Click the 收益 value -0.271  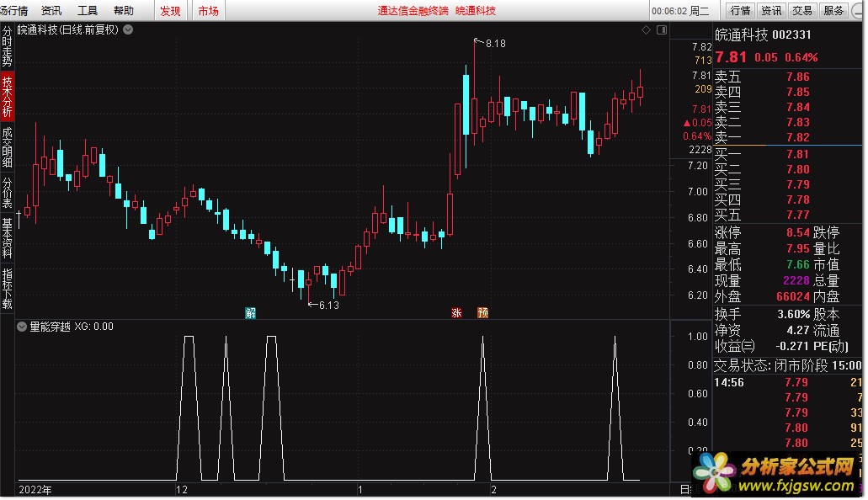[792, 346]
